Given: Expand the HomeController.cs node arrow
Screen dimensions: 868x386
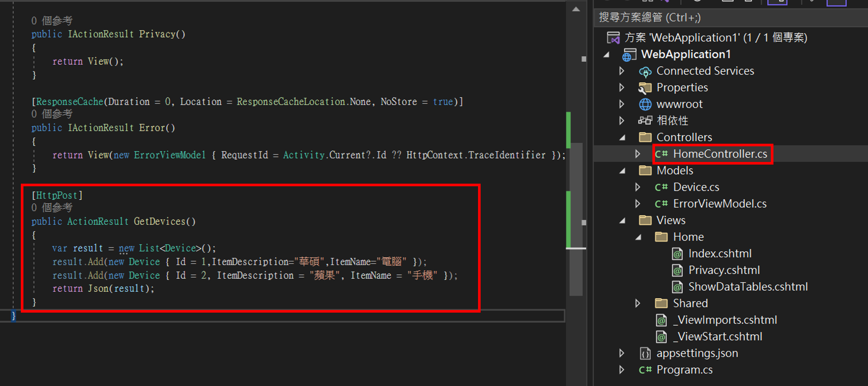Looking at the screenshot, I should click(638, 154).
